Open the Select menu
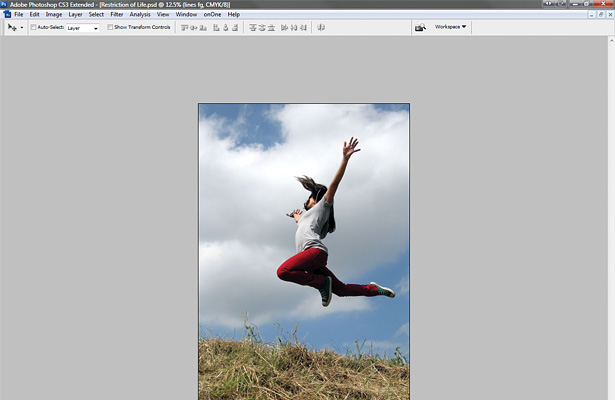Image resolution: width=615 pixels, height=400 pixels. pyautogui.click(x=96, y=15)
